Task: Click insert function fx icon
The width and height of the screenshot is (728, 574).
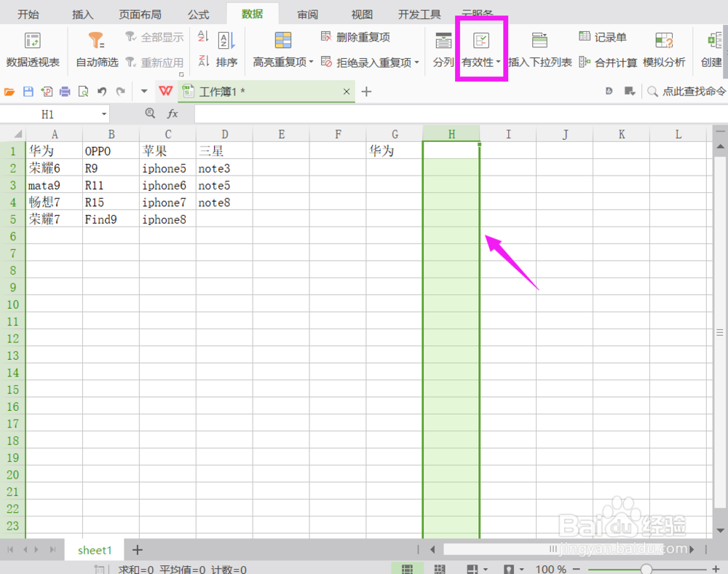Action: tap(173, 114)
